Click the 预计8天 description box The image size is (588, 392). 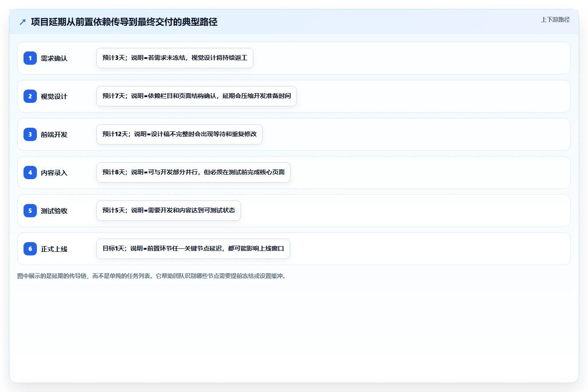coord(193,172)
